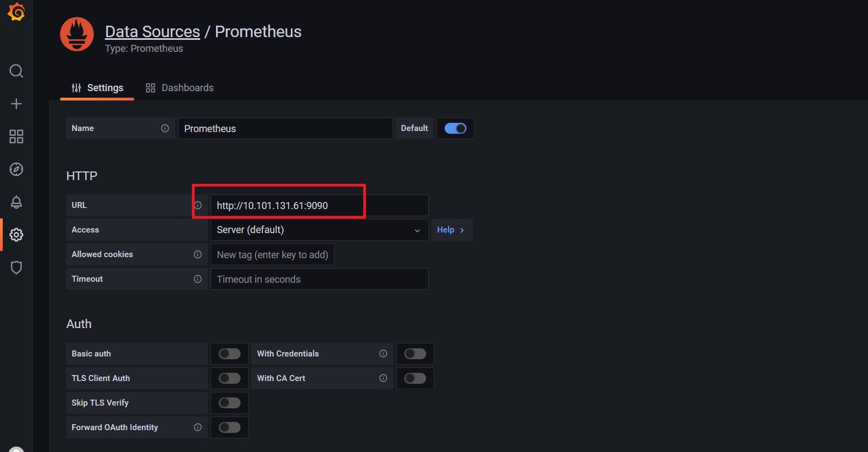This screenshot has height=452, width=868.
Task: Click the Grafana logo icon
Action: tap(16, 12)
